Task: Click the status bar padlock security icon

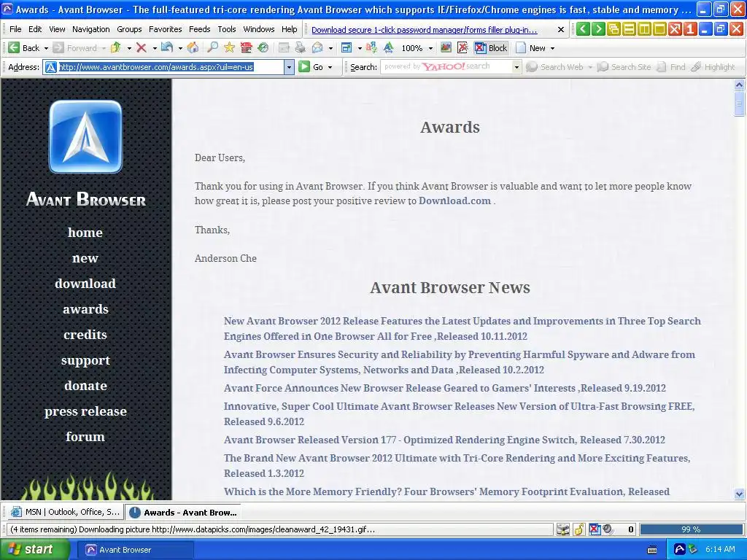Action: pos(579,529)
